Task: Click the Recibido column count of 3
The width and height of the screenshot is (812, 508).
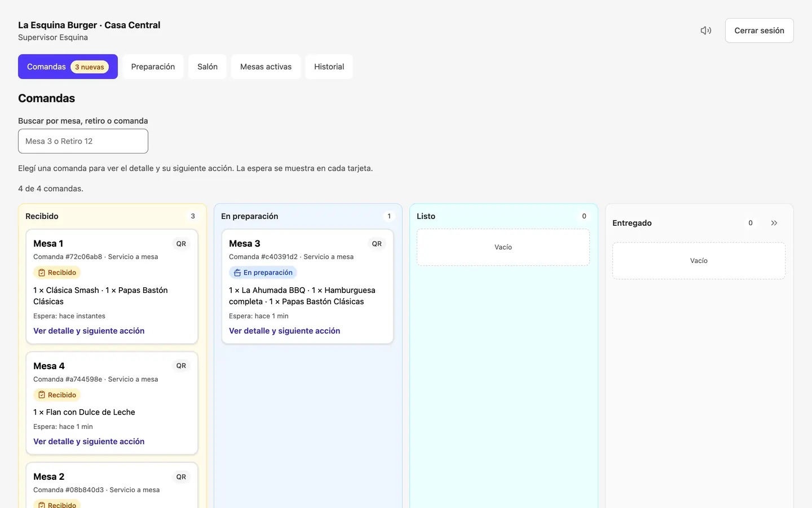Action: click(x=193, y=216)
